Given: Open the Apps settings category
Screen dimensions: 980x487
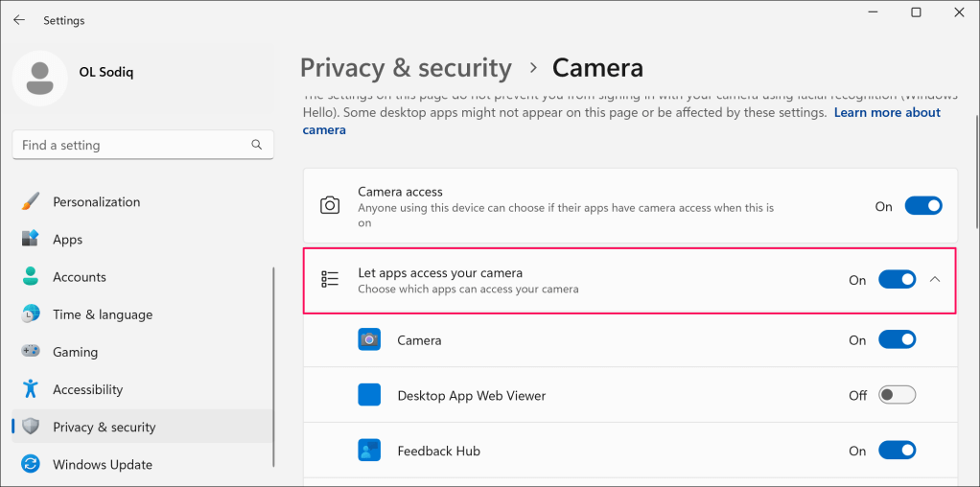Looking at the screenshot, I should tap(67, 240).
